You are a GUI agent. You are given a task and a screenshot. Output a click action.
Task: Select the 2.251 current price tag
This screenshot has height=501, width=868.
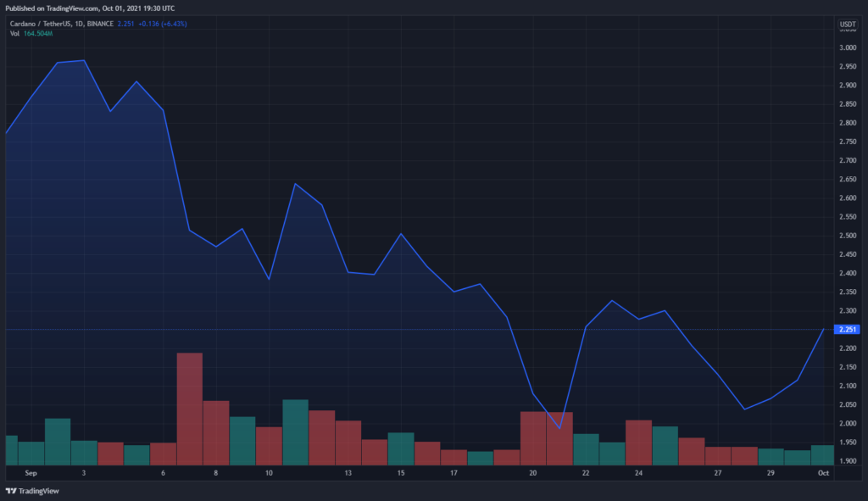pos(847,330)
